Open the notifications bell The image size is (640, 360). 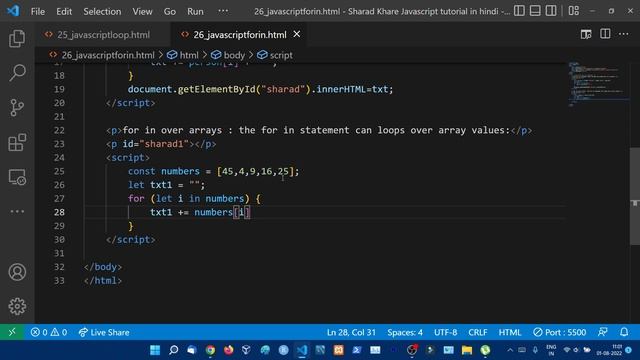click(x=624, y=332)
